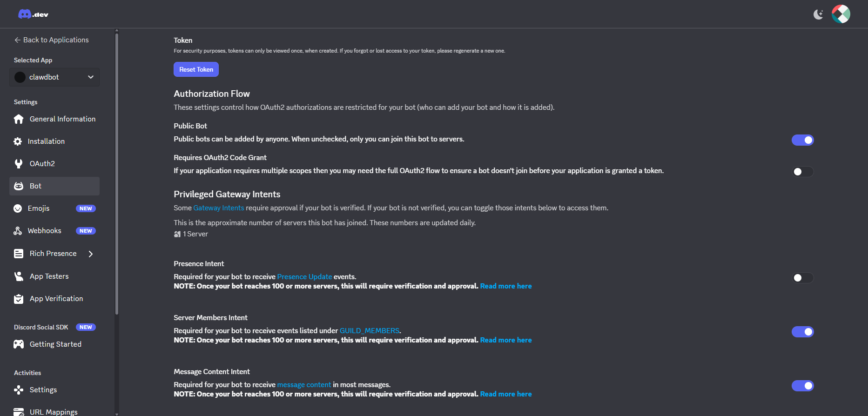The height and width of the screenshot is (416, 868).
Task: Click the Emojis smiley icon
Action: (18, 208)
